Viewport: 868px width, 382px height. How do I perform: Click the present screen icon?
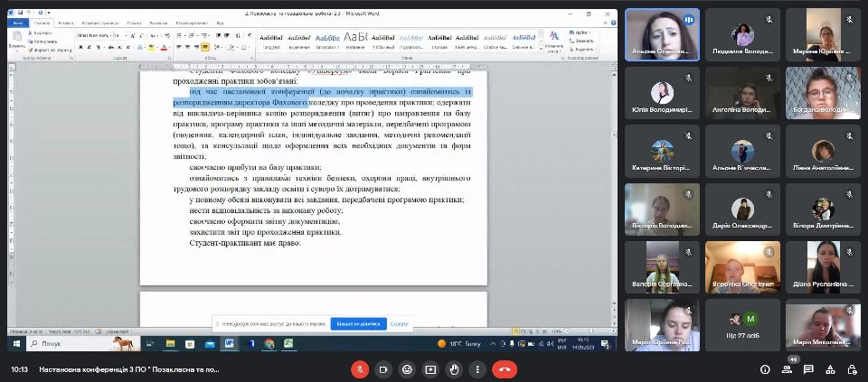pyautogui.click(x=430, y=369)
